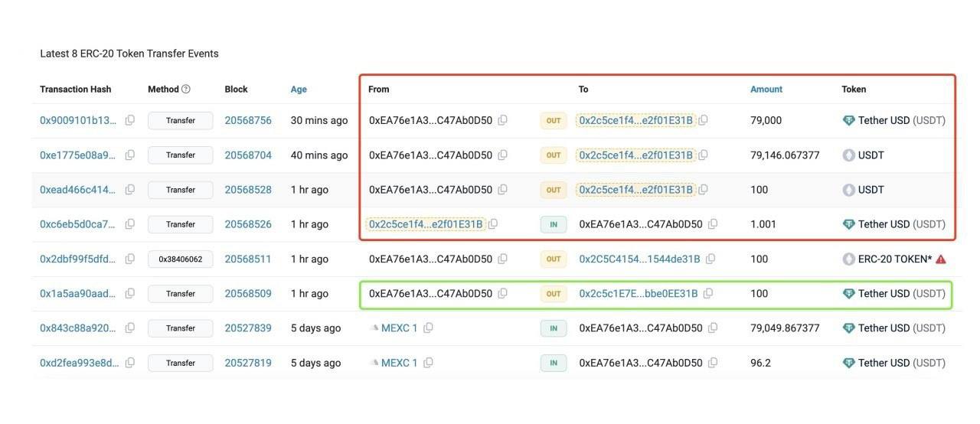Copy the 0xc6eb5d0ca7 transaction hash
Screen dimensions: 980x424
130,224
